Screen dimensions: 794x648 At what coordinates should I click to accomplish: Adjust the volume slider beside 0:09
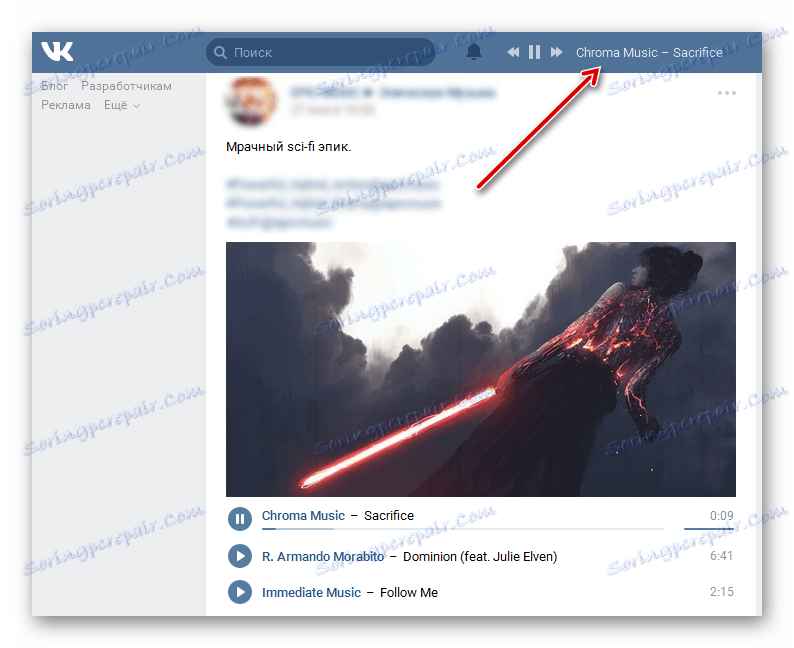709,529
